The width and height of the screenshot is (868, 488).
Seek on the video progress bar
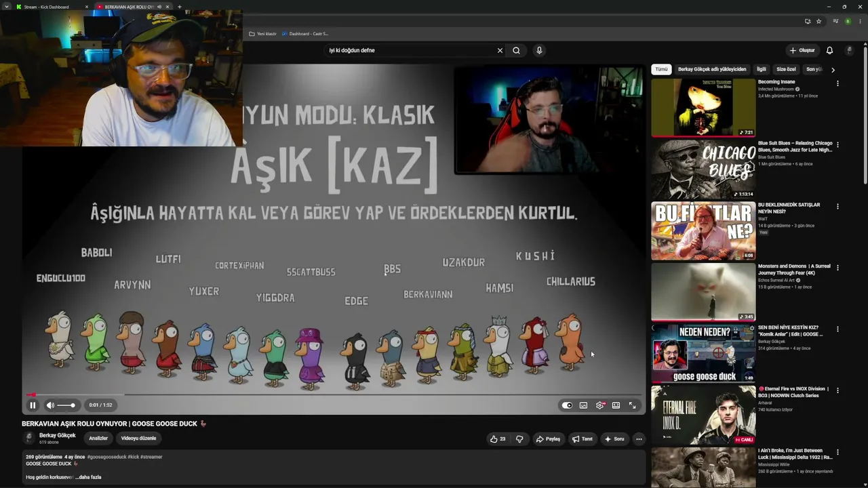334,394
